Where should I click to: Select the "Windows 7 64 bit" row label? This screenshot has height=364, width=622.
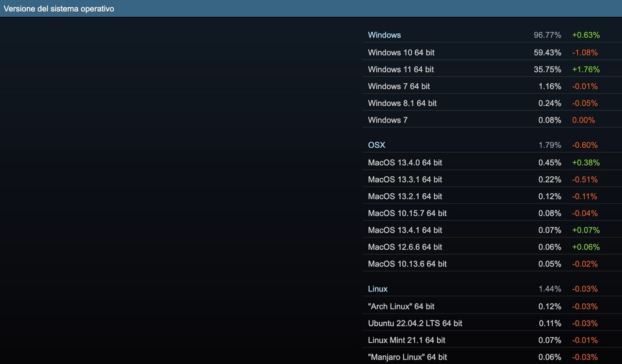pos(399,86)
